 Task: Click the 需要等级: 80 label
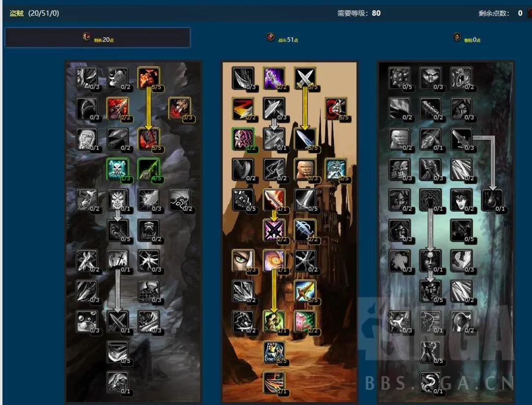tap(359, 13)
